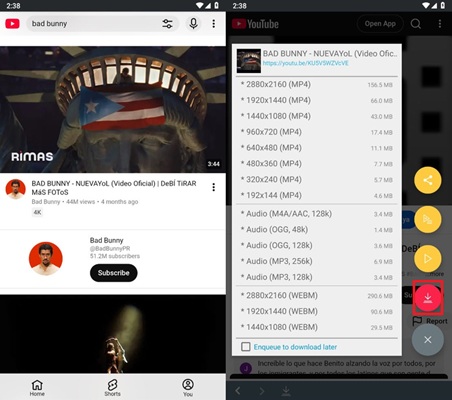Choose 2880x2160 (WEBM) format
Viewport: 452px width, 400px height.
point(317,295)
